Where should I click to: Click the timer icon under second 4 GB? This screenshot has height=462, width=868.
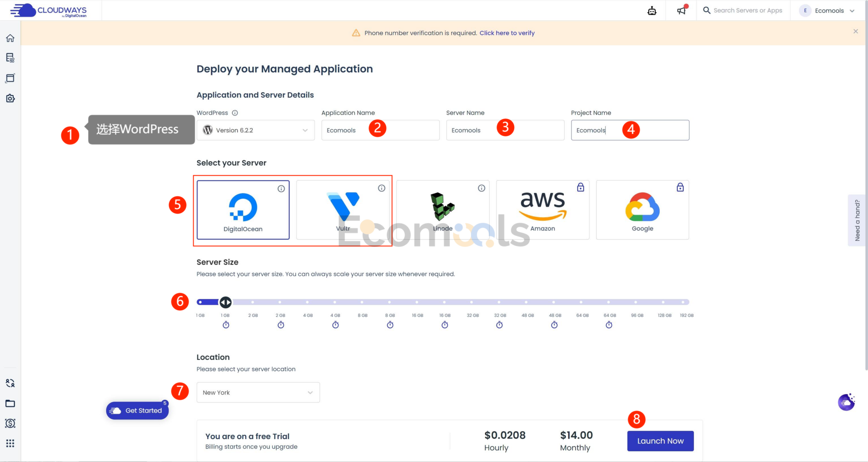coord(335,325)
